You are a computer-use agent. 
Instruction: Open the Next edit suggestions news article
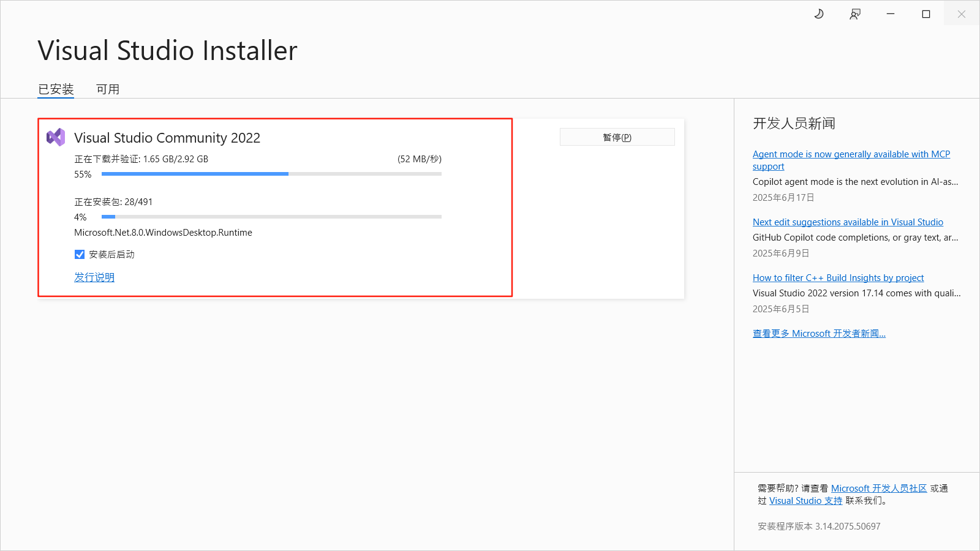(848, 222)
